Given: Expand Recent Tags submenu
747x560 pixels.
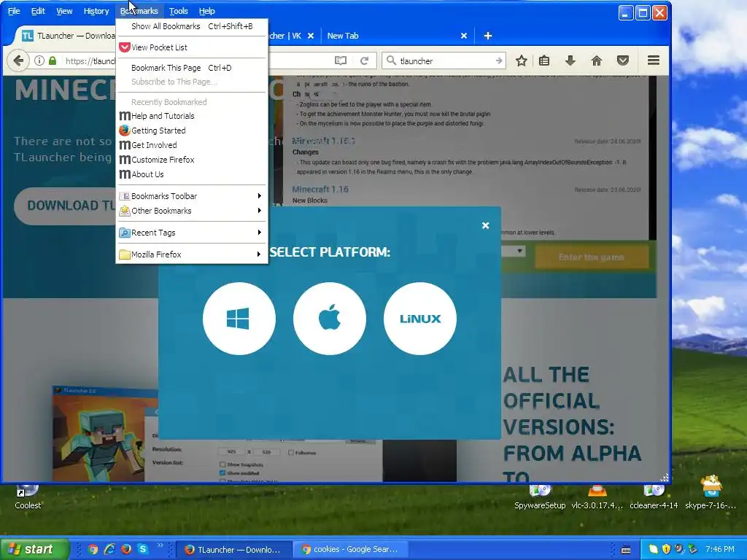Looking at the screenshot, I should pos(192,233).
